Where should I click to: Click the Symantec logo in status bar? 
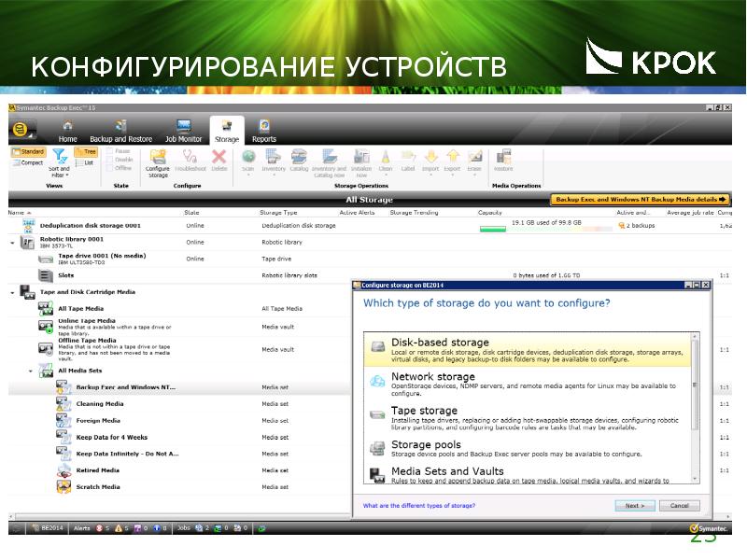(709, 528)
